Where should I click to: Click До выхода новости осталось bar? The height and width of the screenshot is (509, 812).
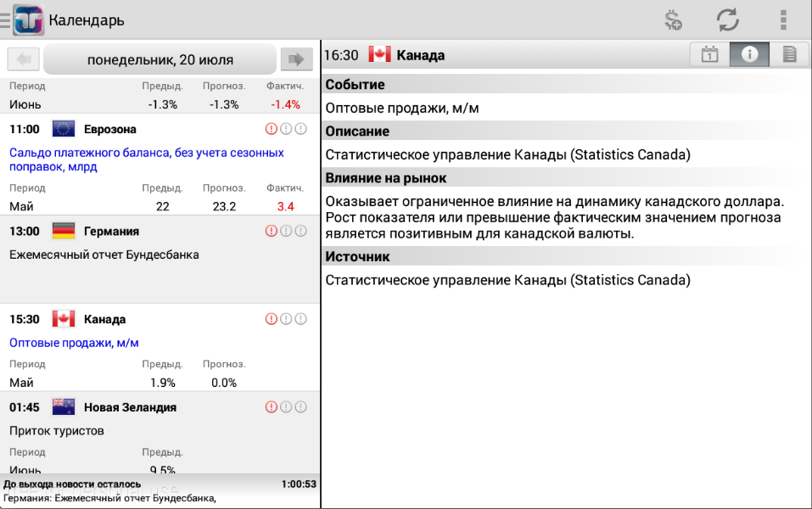click(160, 491)
